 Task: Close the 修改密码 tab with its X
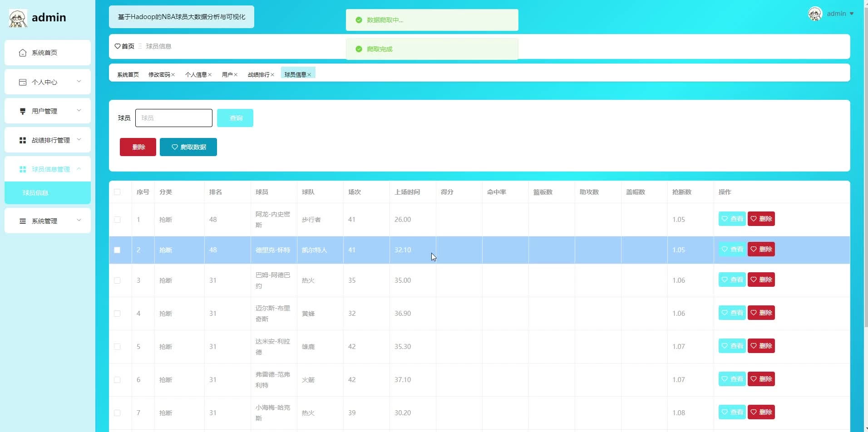pos(173,75)
